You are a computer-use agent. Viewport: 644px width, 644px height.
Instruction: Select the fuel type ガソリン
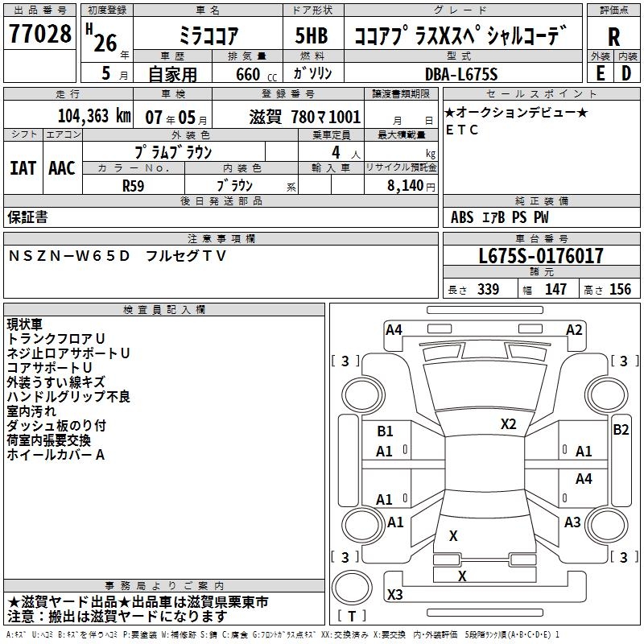(x=312, y=73)
